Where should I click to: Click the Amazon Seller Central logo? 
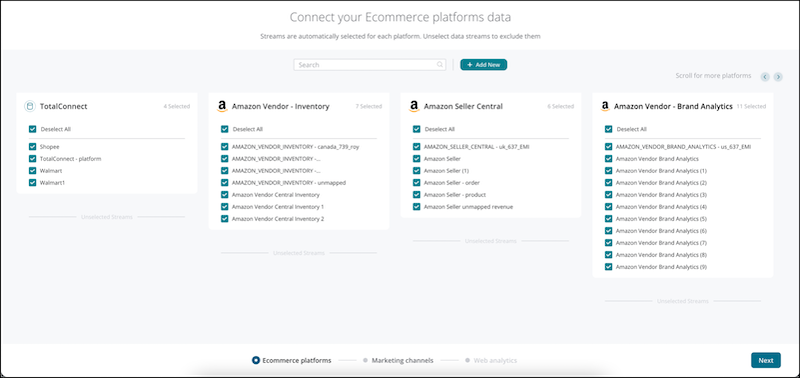click(x=414, y=107)
